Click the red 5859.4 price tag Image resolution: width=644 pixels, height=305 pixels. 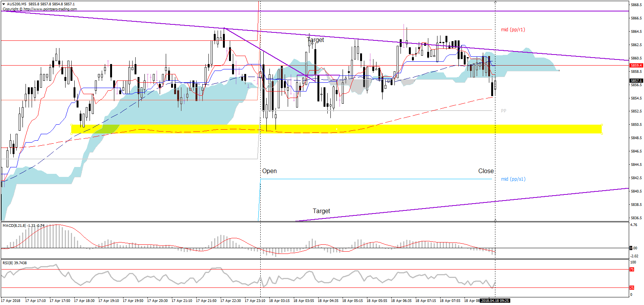coord(636,65)
